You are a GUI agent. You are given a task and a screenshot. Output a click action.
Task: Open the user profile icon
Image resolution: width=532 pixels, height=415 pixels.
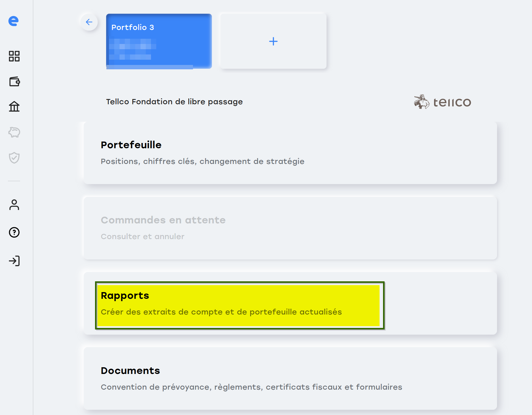click(14, 205)
